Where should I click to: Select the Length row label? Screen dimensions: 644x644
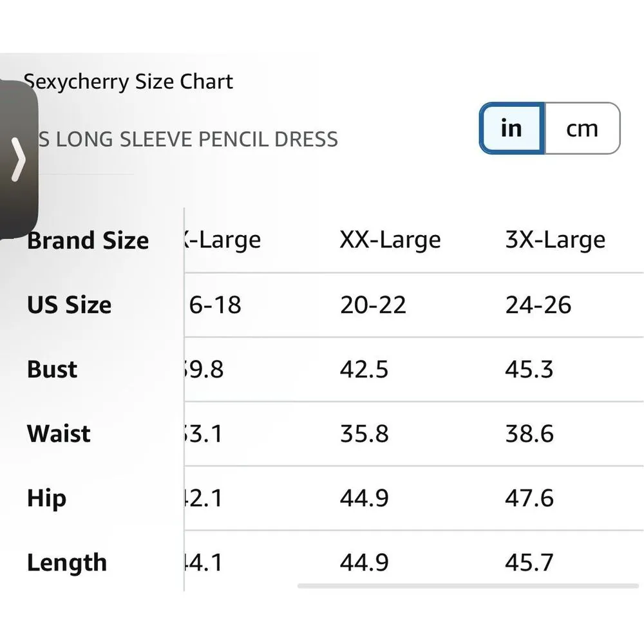click(67, 562)
